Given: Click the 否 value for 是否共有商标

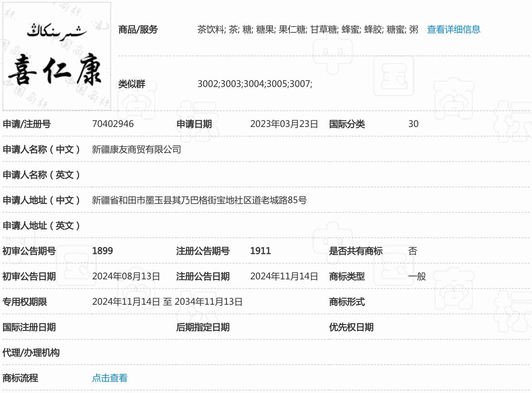Looking at the screenshot, I should pyautogui.click(x=412, y=251).
